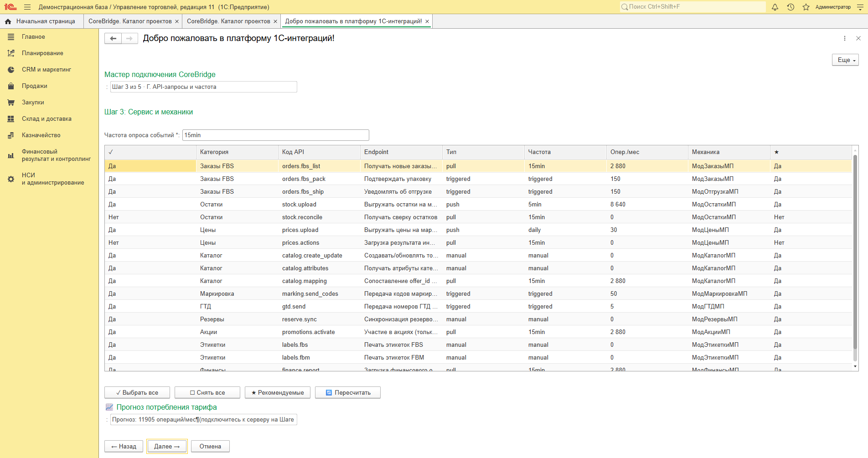Open Закупки cart icon

click(x=11, y=103)
